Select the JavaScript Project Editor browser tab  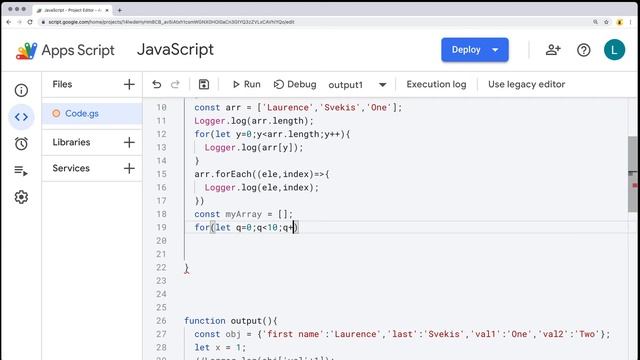73,10
